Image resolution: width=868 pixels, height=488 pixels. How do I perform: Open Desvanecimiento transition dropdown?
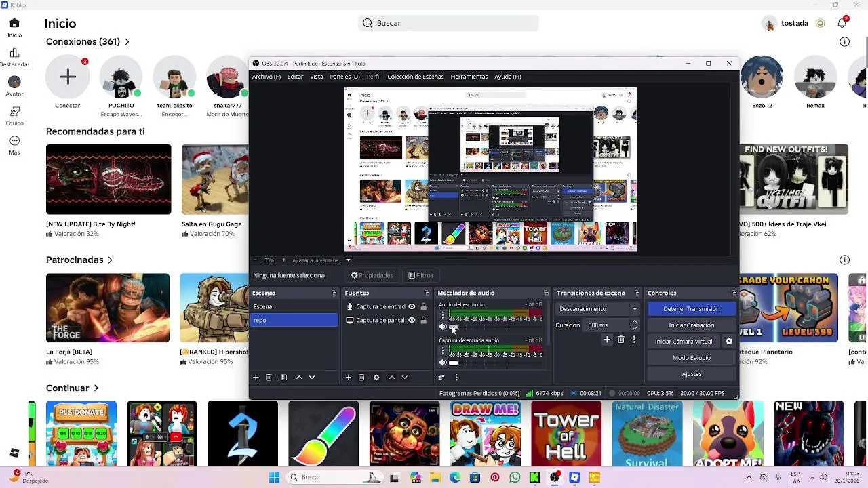598,309
